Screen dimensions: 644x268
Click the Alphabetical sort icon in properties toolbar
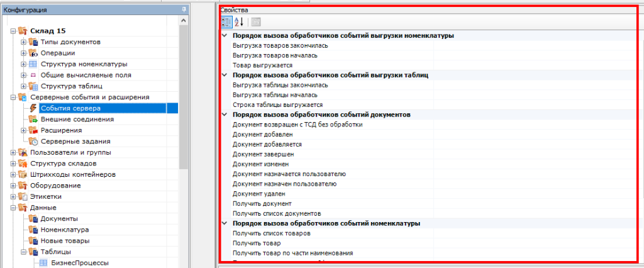(239, 23)
